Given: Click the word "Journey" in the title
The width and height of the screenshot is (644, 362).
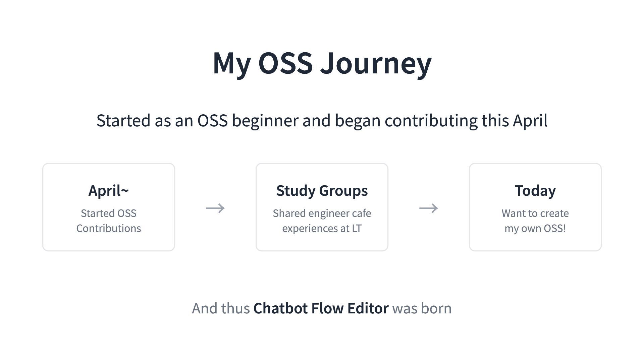Looking at the screenshot, I should [x=376, y=64].
